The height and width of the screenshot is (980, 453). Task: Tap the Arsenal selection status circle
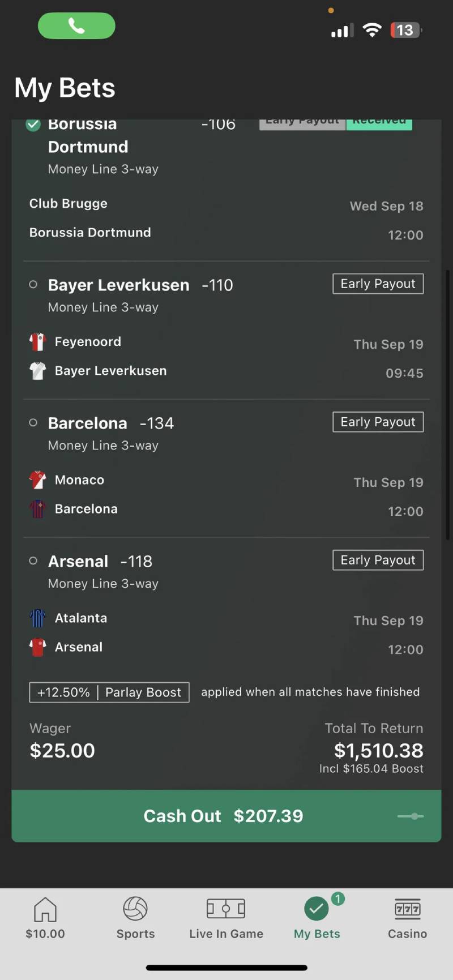(x=33, y=561)
